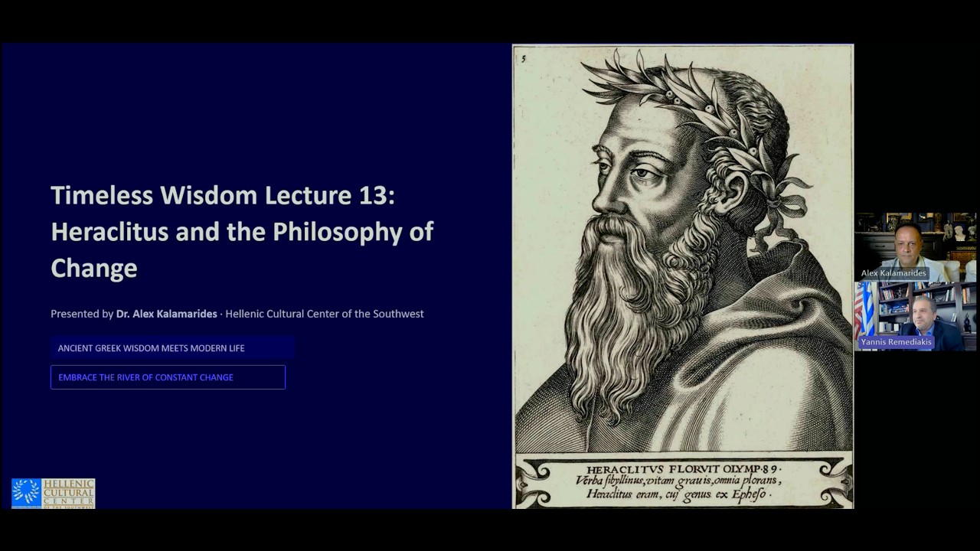Click the Heraclitus portrait engraving
The width and height of the screenshot is (980, 551).
[683, 276]
